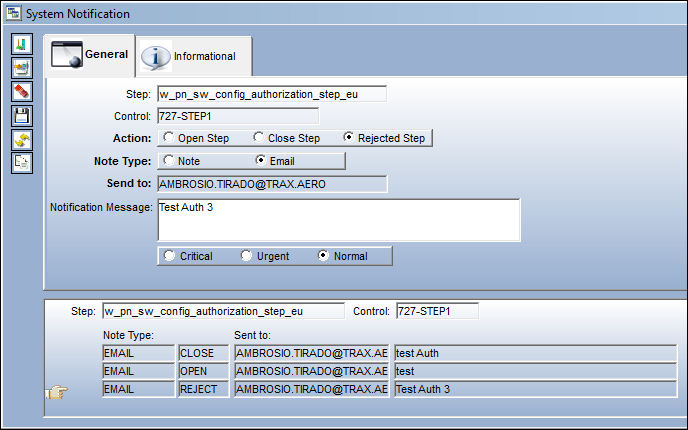Image resolution: width=688 pixels, height=430 pixels.
Task: Choose the Email radio button for Note Type
Action: pyautogui.click(x=275, y=161)
